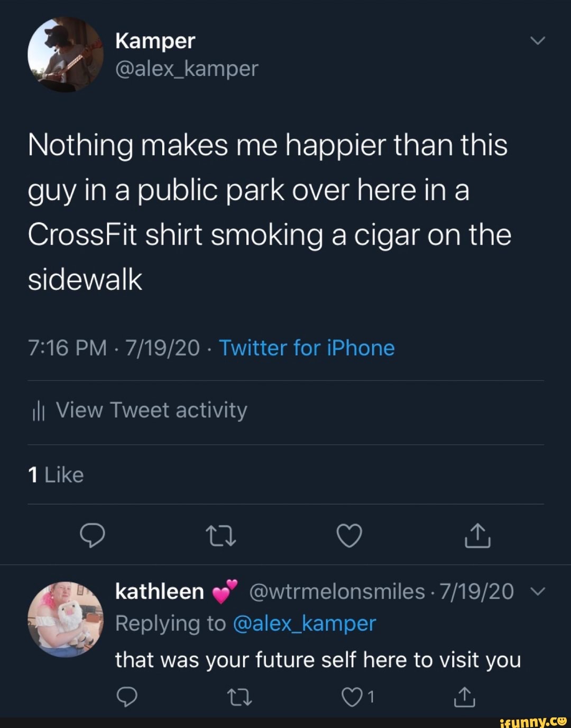Retweet Kamper's main tweet

pos(220,536)
